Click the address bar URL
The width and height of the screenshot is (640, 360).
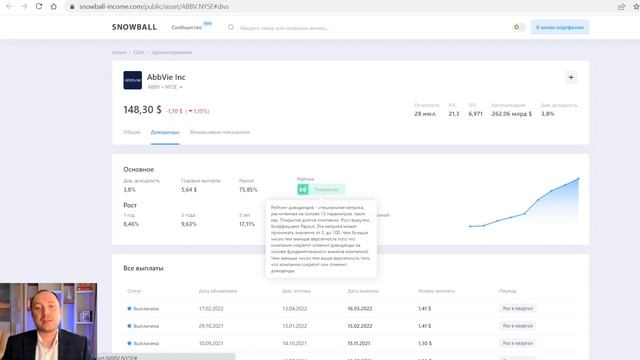(x=154, y=7)
